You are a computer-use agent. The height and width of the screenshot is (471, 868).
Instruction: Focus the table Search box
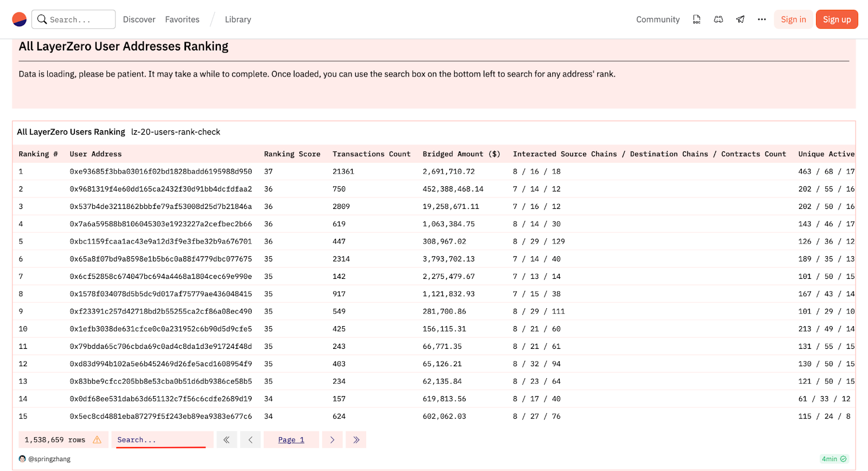click(x=162, y=440)
